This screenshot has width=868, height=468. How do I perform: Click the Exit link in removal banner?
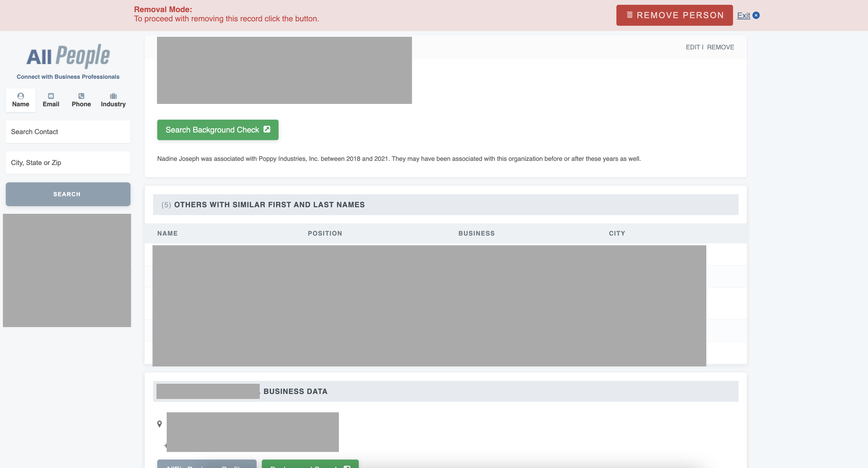pos(743,15)
